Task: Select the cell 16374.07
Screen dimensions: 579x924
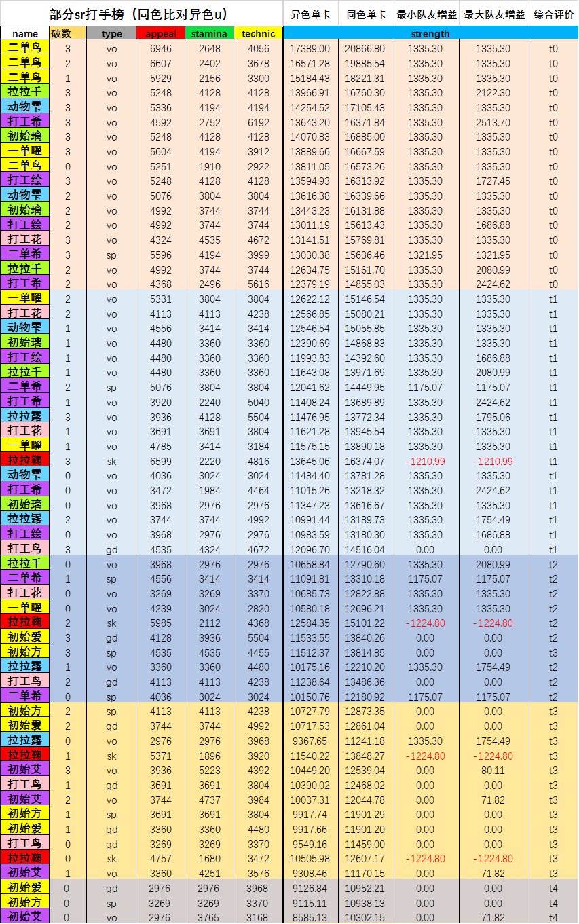Action: [365, 460]
